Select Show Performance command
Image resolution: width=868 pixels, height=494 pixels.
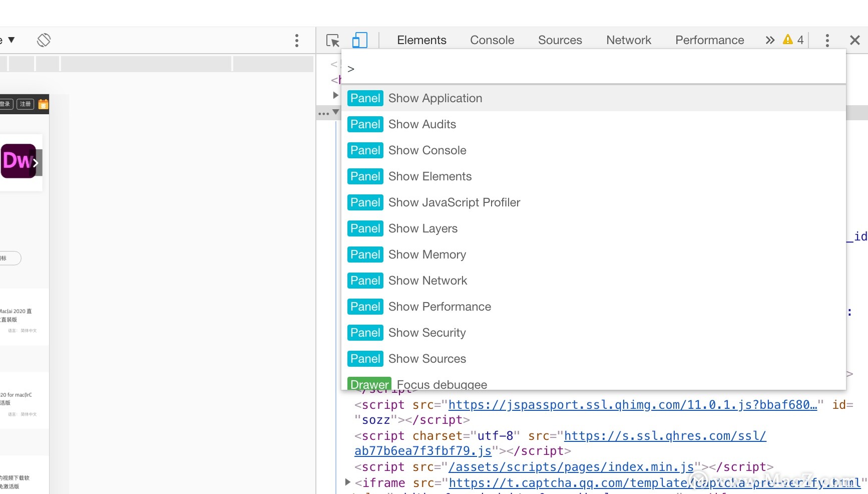(x=594, y=307)
